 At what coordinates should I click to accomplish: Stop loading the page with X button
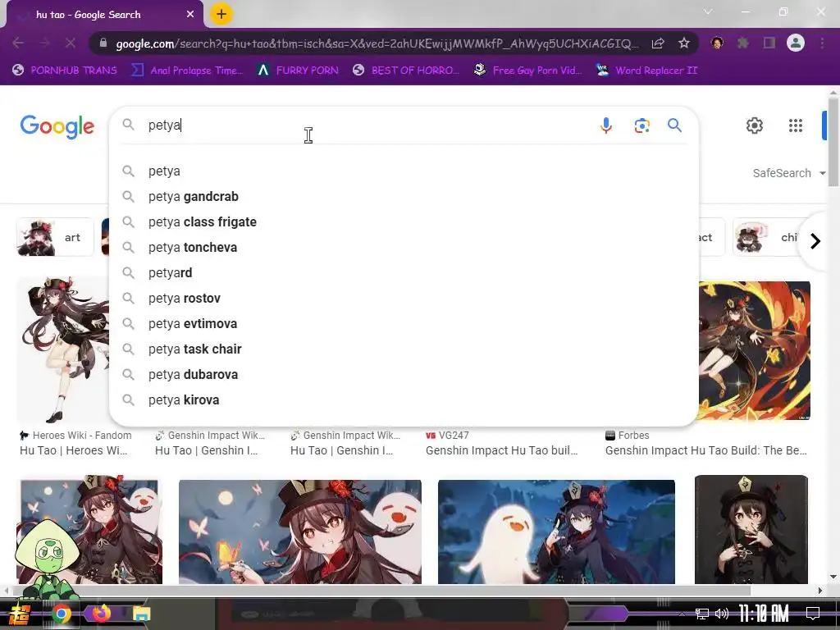[71, 43]
